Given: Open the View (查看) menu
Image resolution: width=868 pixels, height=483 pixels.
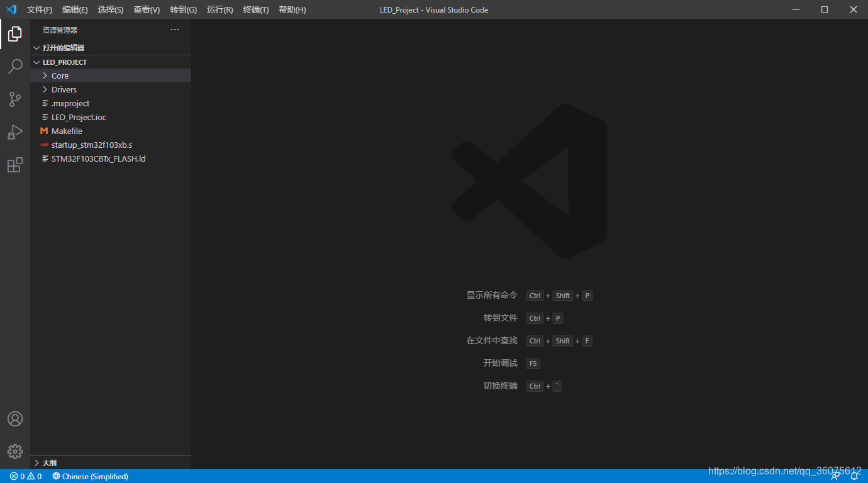Looking at the screenshot, I should 147,9.
